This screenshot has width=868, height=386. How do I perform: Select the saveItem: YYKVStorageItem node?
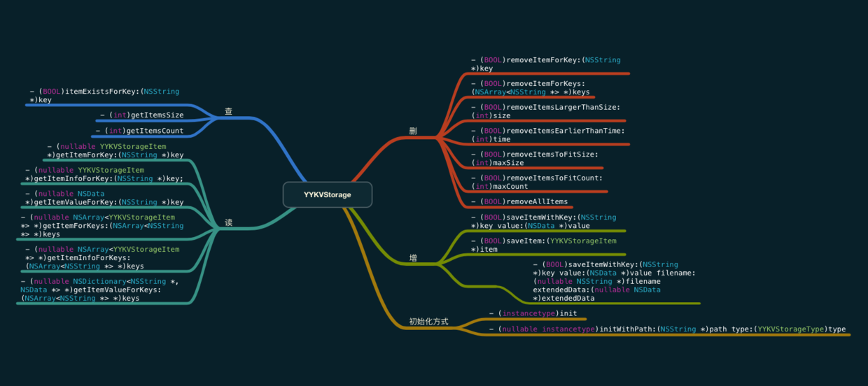click(544, 245)
